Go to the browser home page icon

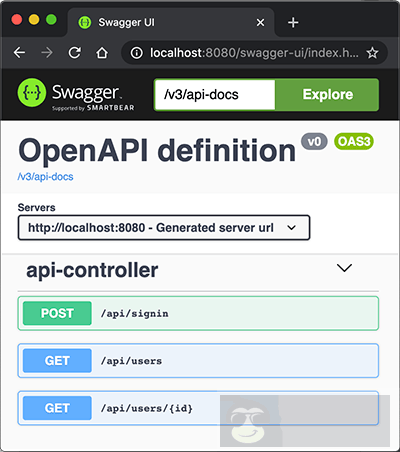click(102, 53)
